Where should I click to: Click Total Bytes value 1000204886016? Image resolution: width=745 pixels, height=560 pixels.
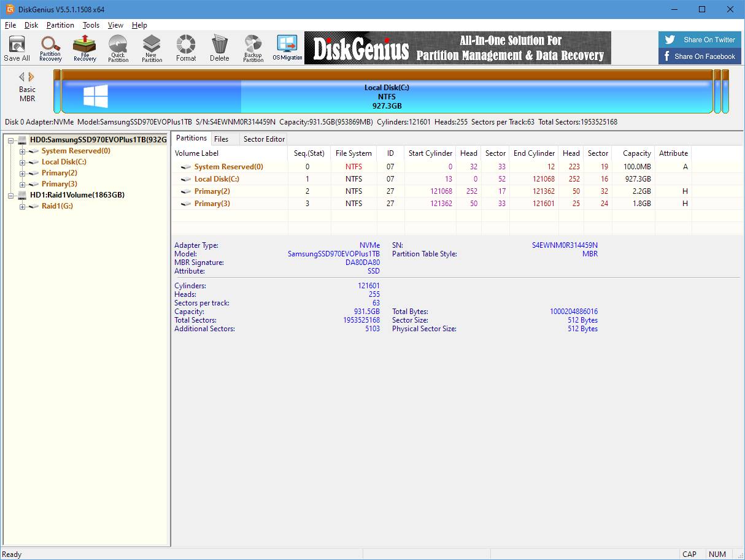tap(574, 312)
